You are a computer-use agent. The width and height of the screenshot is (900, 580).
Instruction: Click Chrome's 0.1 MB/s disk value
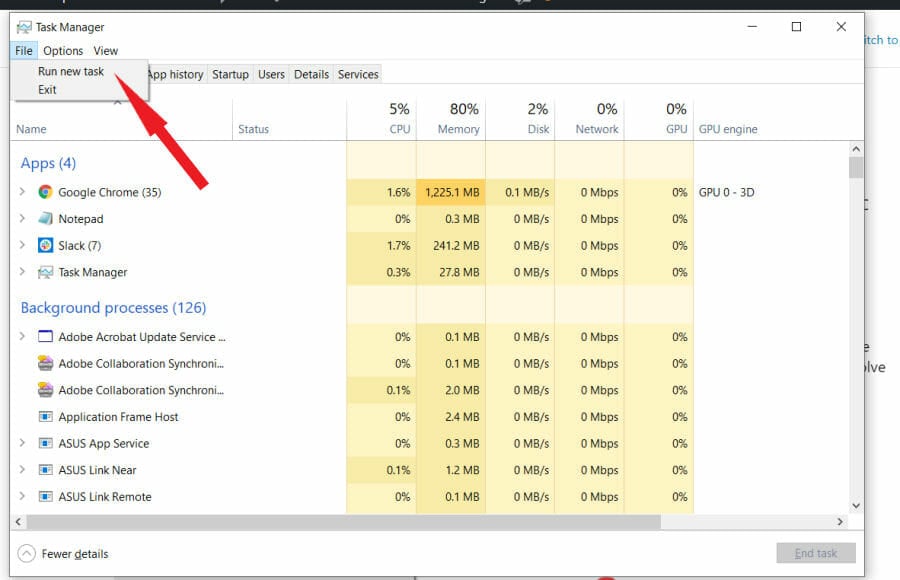pos(527,192)
